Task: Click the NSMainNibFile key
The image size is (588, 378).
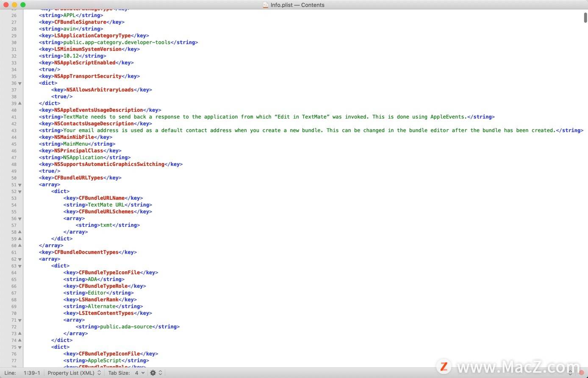Action: [74, 137]
